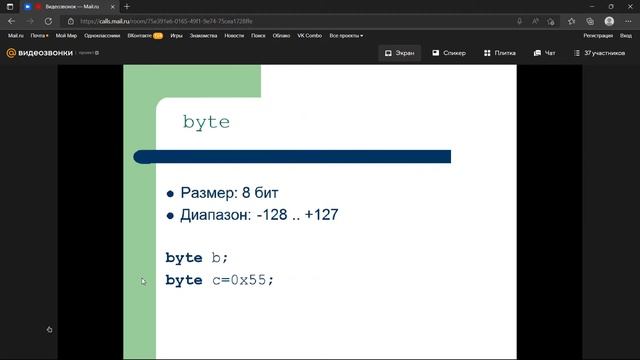Open the Чат panel
This screenshot has height=360, width=640.
point(544,53)
